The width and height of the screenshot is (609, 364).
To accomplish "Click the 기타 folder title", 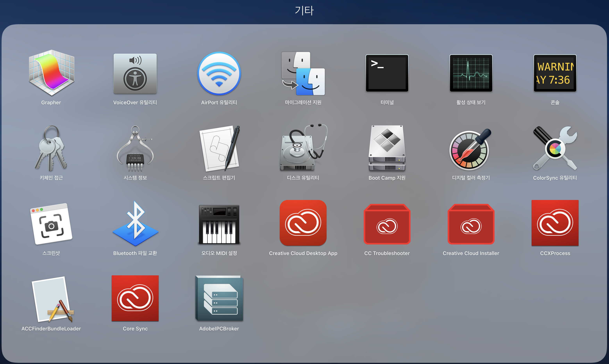I will pos(304,11).
